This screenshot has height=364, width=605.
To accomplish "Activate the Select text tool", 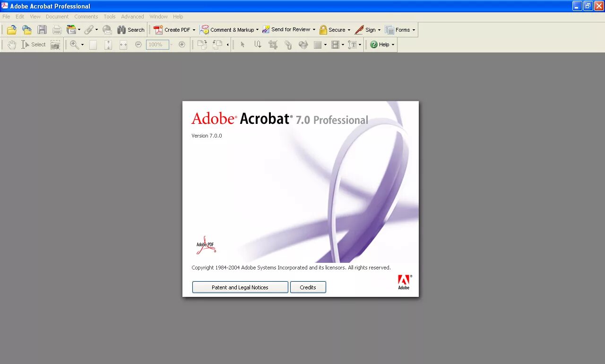I will pos(34,44).
